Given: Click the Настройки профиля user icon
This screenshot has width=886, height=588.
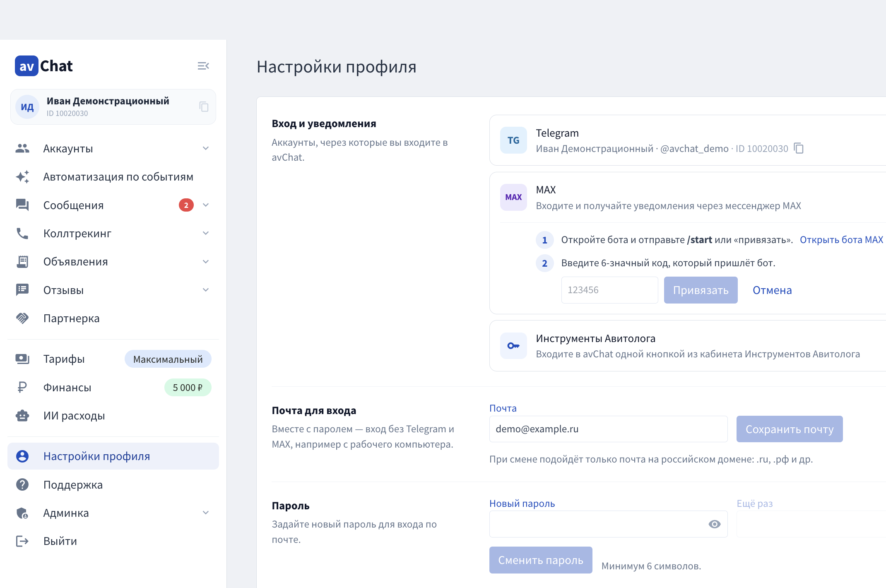Looking at the screenshot, I should point(22,456).
